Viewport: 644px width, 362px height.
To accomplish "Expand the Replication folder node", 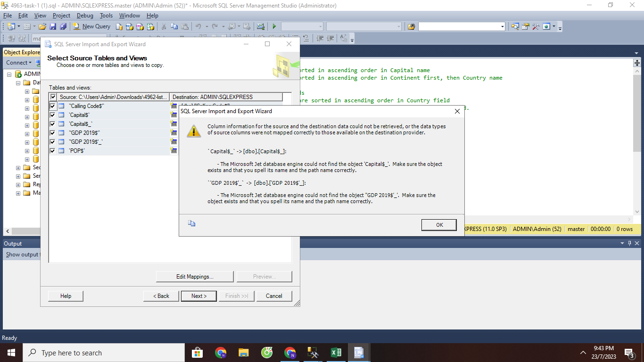I will [x=18, y=184].
